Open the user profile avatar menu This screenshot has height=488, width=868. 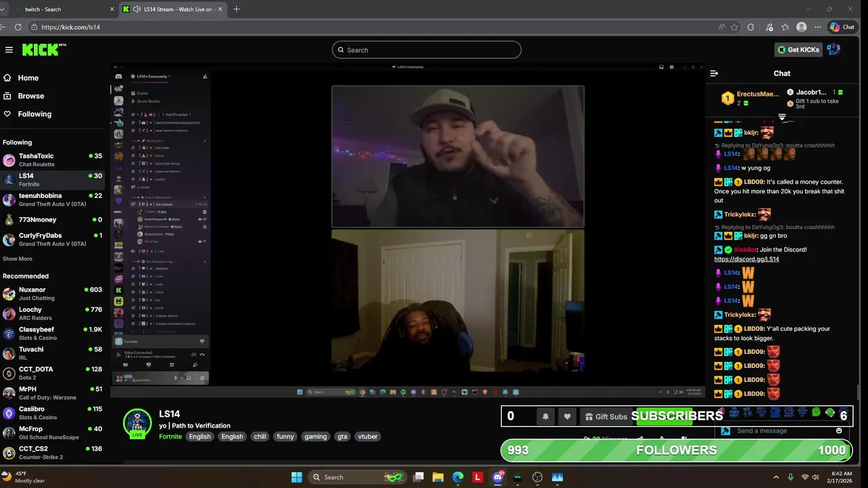[x=834, y=49]
